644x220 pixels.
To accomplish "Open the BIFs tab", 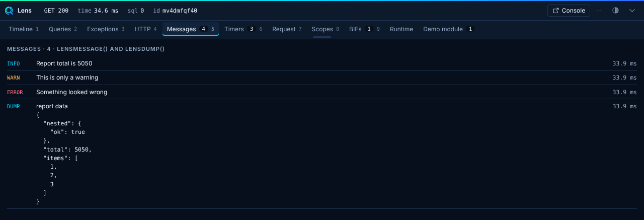I will coord(364,29).
